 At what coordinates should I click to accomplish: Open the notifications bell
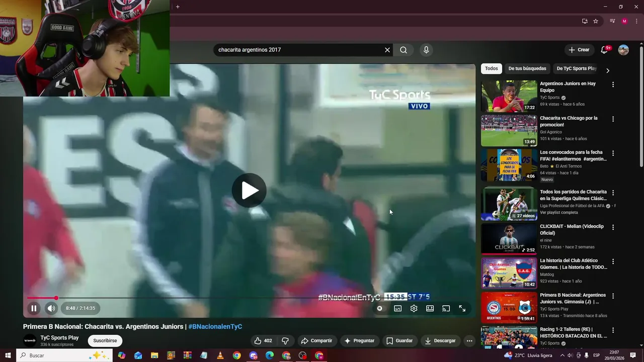pos(605,50)
